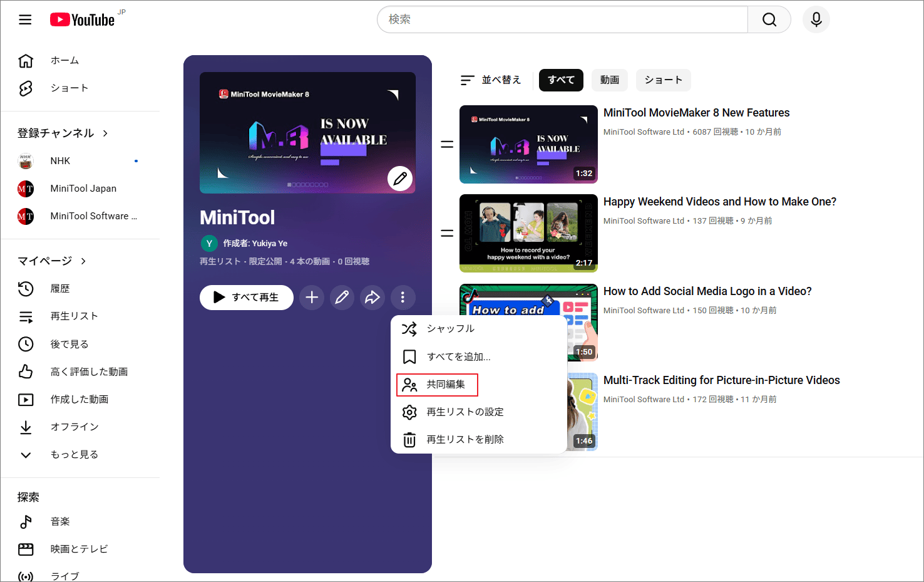Choose すべてを追加... menu option
Viewport: 924px width, 582px height.
(x=479, y=356)
